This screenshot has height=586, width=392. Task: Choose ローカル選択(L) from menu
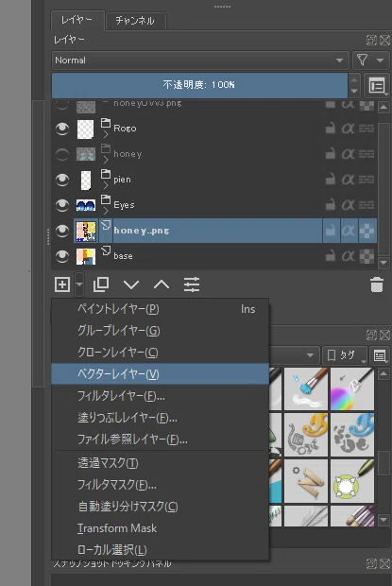point(161,550)
